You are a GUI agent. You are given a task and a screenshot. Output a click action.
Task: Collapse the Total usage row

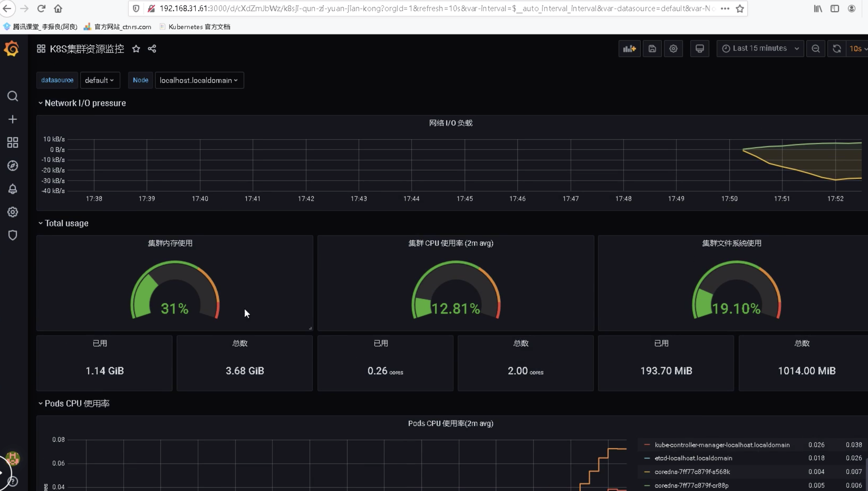click(x=66, y=223)
